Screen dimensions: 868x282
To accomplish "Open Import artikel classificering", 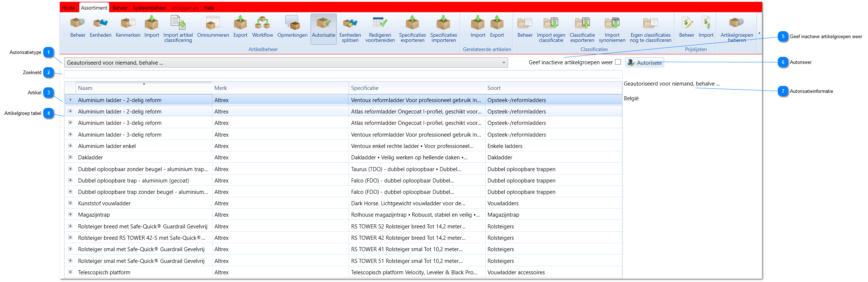I will 178,29.
